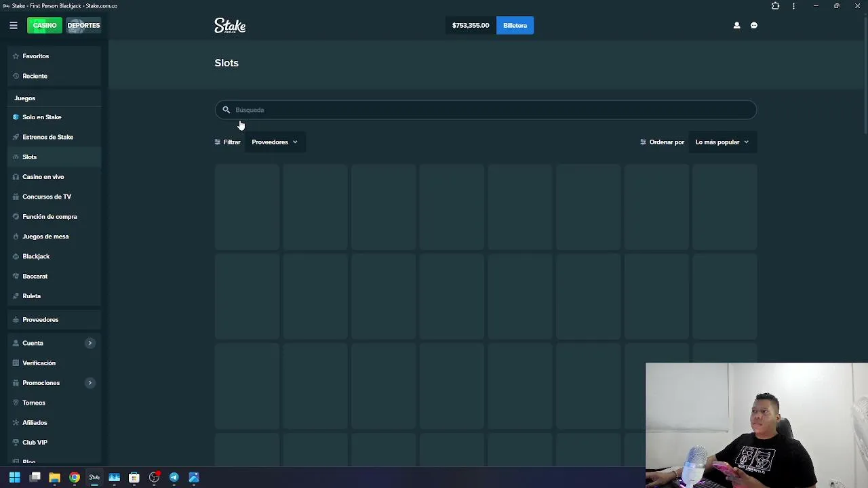
Task: Click the Slots page heading
Action: click(x=226, y=63)
